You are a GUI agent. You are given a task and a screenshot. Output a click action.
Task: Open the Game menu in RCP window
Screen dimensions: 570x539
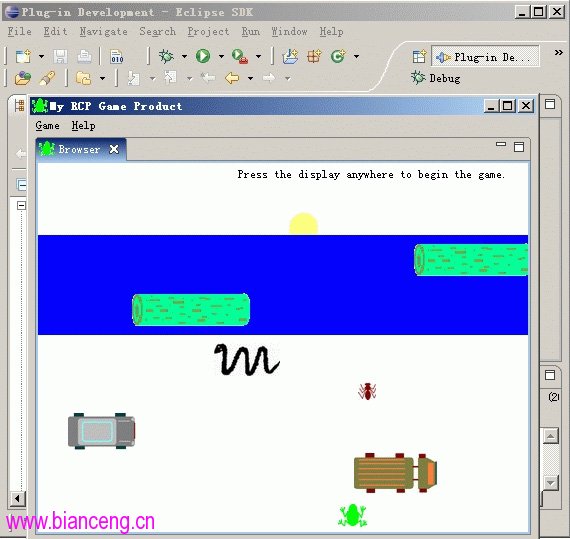click(x=47, y=125)
